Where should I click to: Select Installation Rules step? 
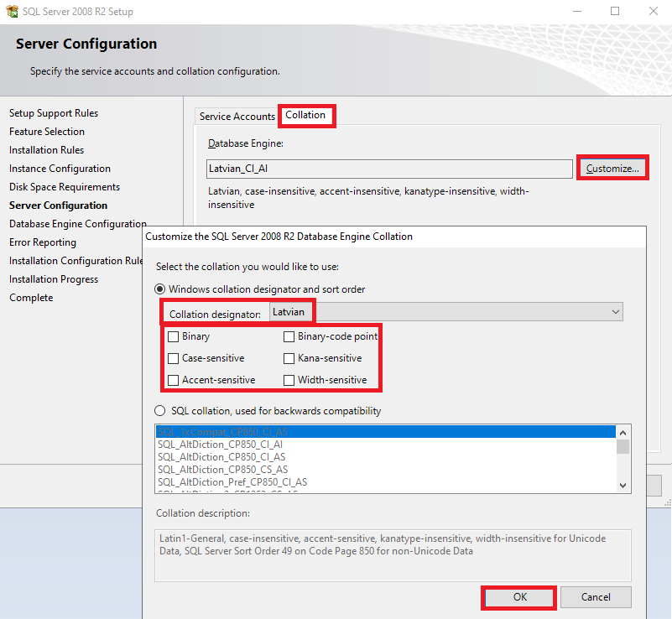coord(46,150)
